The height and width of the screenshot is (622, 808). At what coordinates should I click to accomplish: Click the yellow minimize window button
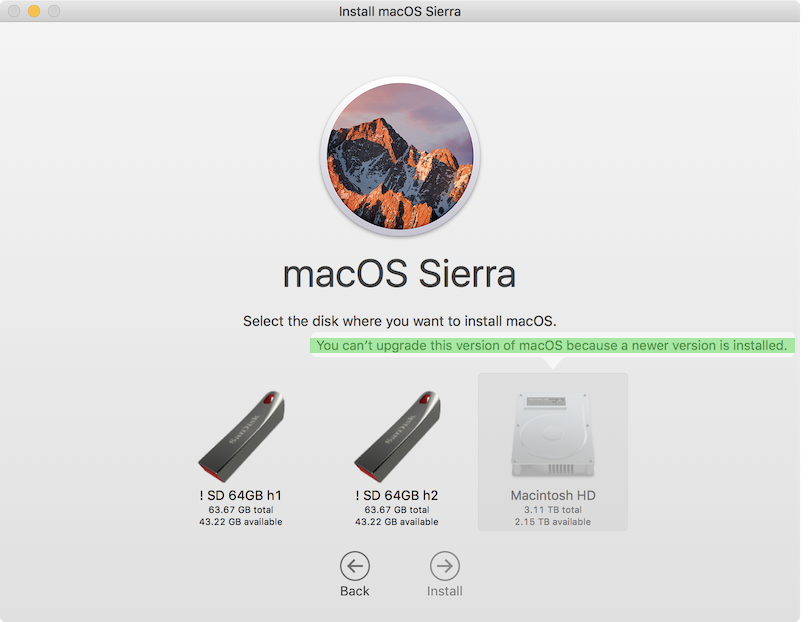click(34, 11)
